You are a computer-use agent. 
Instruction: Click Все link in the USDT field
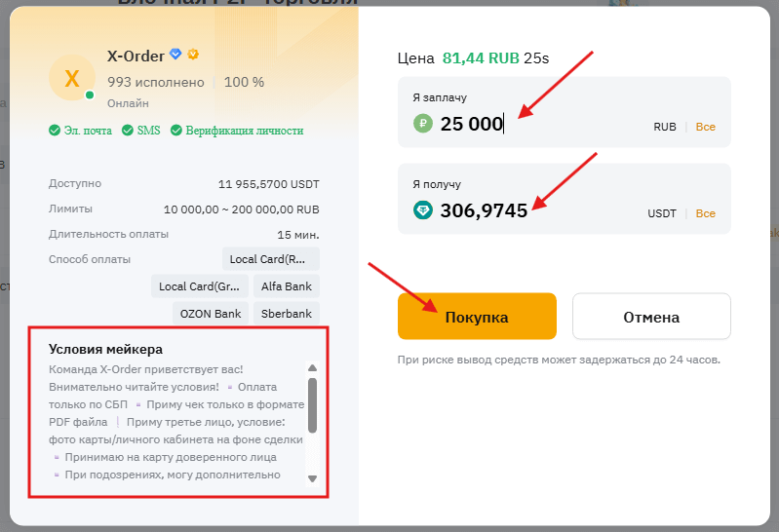coord(705,213)
